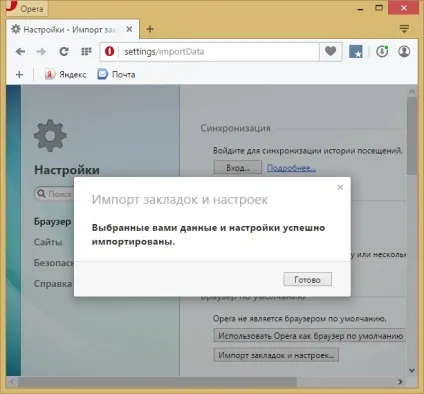Open the tab menu icon

pos(404,29)
